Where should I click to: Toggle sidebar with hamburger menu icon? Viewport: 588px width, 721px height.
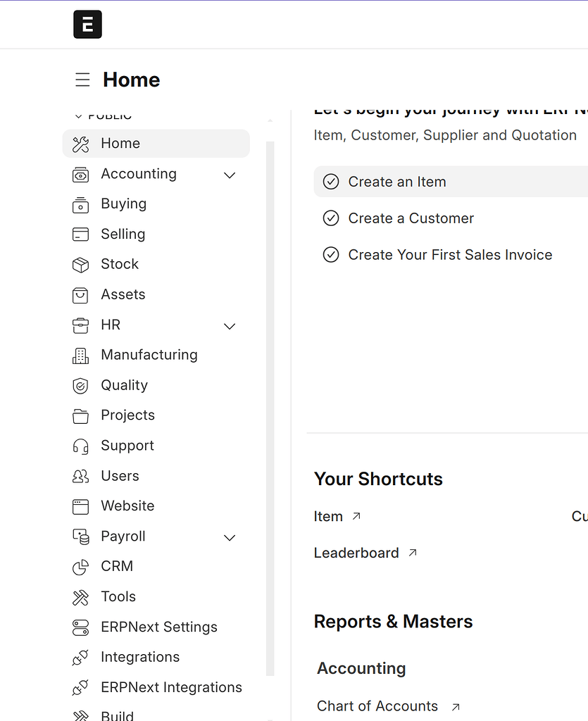point(82,80)
